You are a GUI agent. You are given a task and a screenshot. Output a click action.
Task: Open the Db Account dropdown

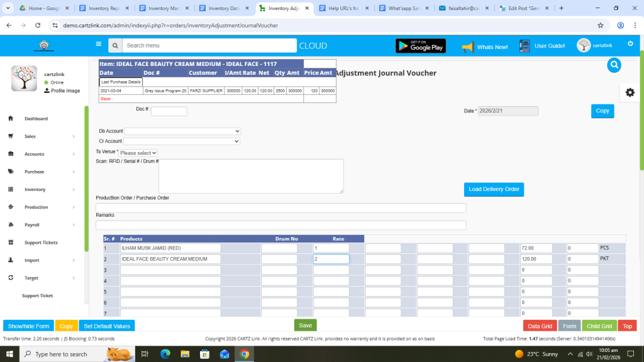click(182, 131)
